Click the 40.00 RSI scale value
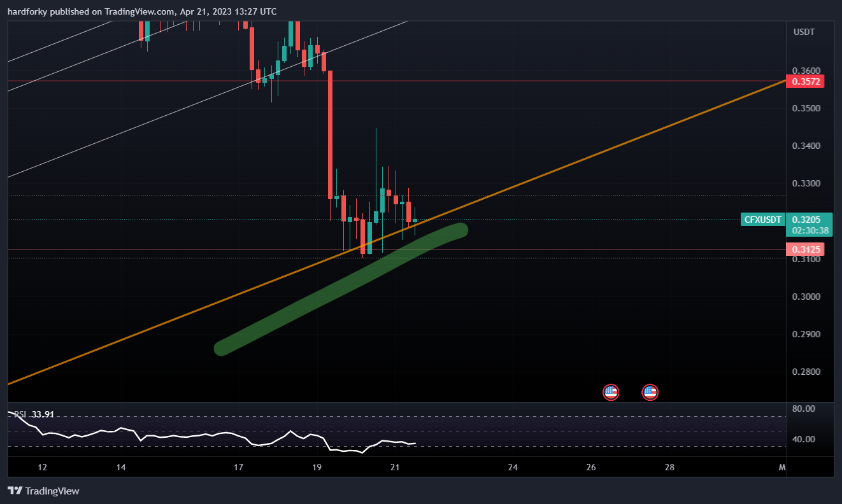The height and width of the screenshot is (504, 842). (x=803, y=439)
